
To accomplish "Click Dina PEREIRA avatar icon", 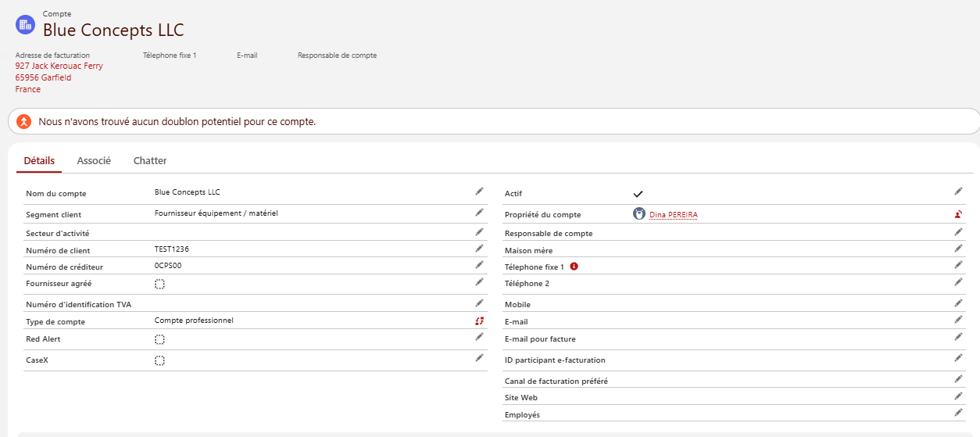I will tap(638, 214).
